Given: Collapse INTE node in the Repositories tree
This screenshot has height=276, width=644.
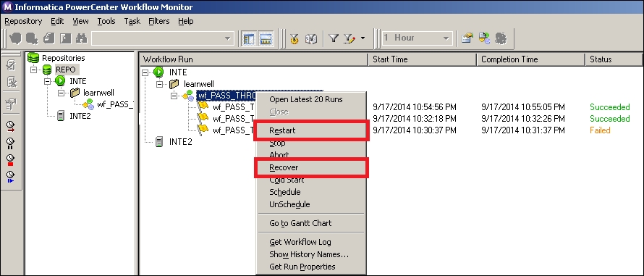Looking at the screenshot, I should click(47, 81).
